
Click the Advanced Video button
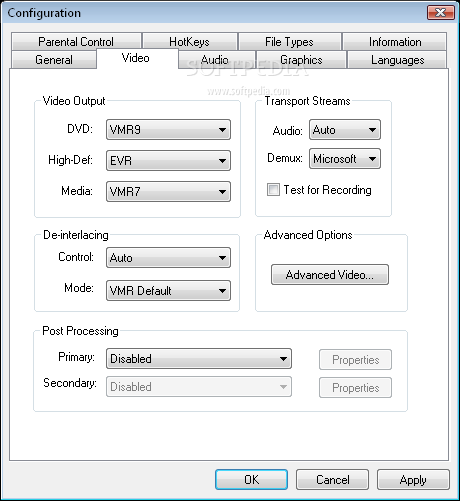[330, 275]
